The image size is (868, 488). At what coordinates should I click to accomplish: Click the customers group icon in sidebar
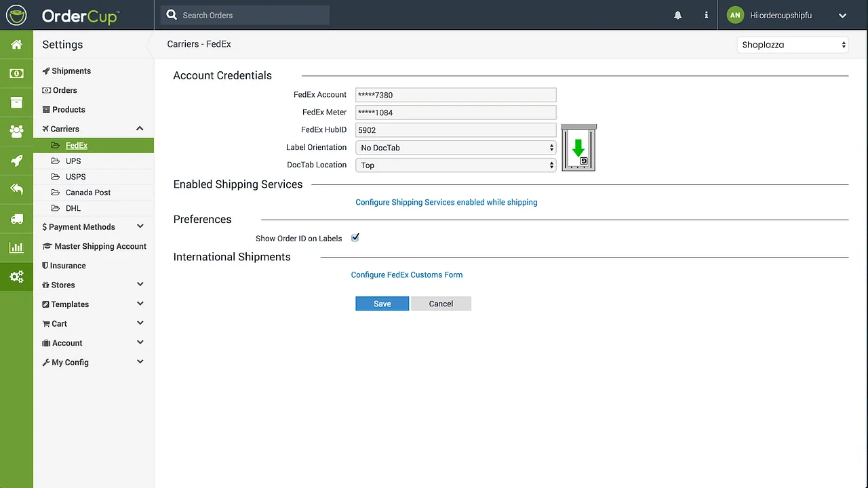[16, 131]
